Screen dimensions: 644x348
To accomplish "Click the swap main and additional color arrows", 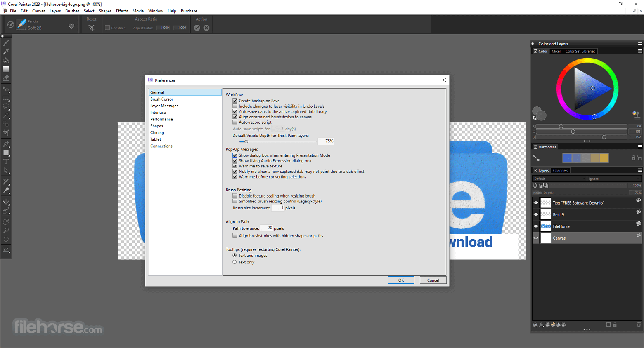I will click(x=535, y=118).
